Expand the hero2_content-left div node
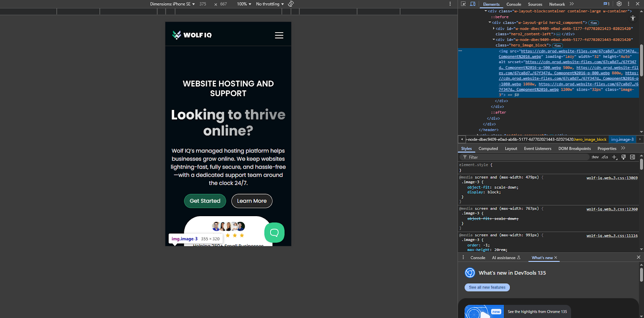Viewport: 644px width, 318px height. coord(494,29)
